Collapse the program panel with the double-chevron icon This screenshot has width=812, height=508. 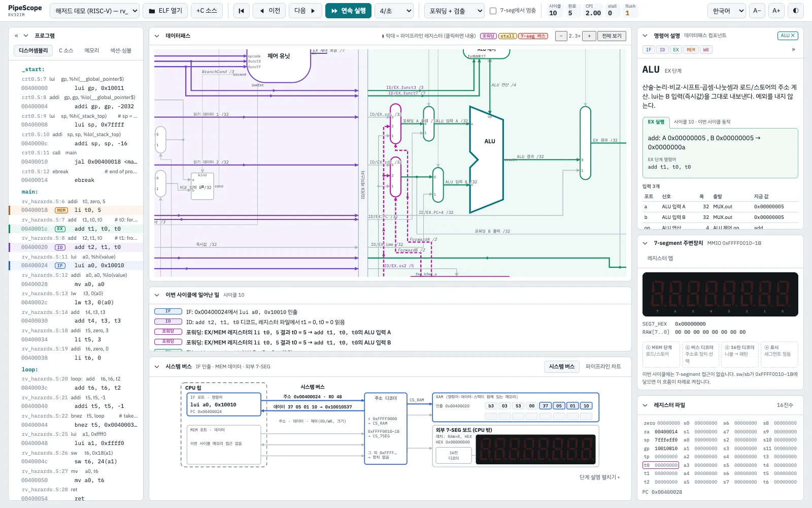tap(17, 36)
